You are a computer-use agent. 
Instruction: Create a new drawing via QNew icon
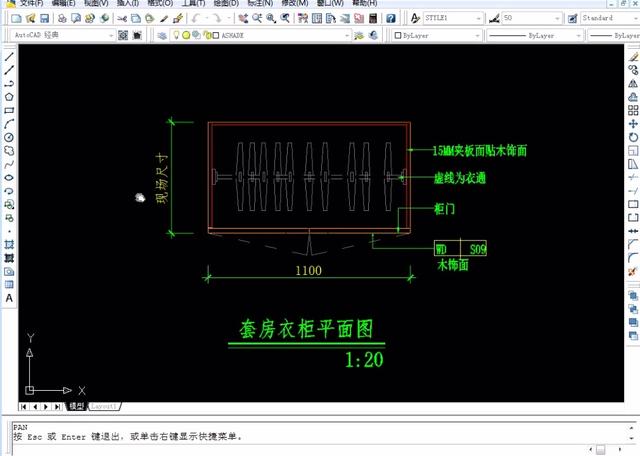[16, 18]
